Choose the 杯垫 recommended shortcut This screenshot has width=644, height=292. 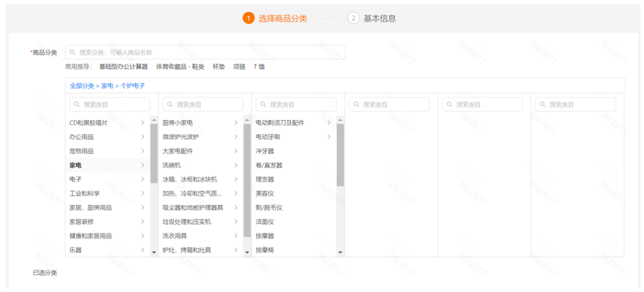click(x=219, y=67)
